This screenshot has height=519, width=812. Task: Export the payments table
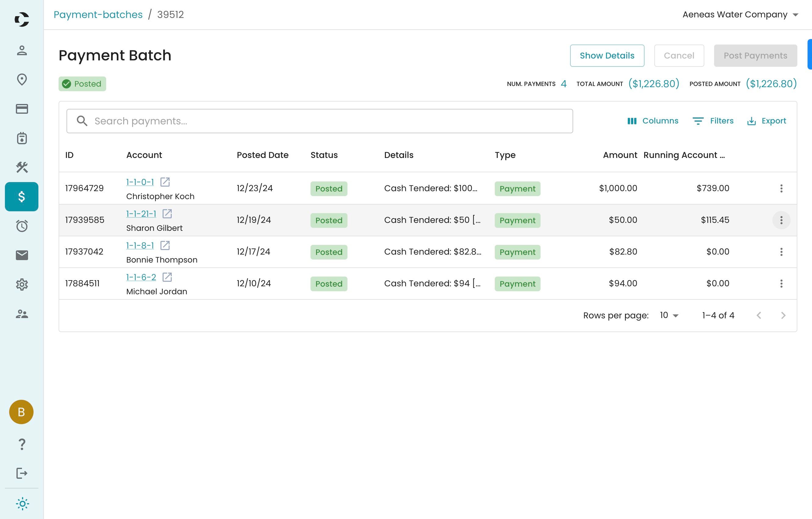[767, 121]
